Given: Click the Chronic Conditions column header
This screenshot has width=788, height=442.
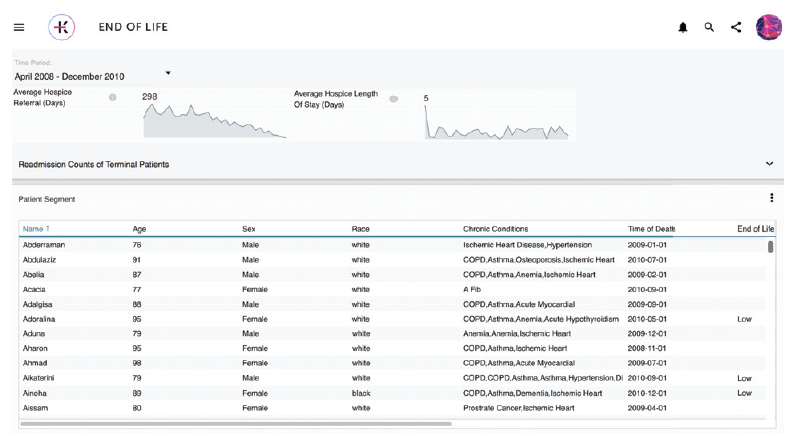Looking at the screenshot, I should [495, 229].
